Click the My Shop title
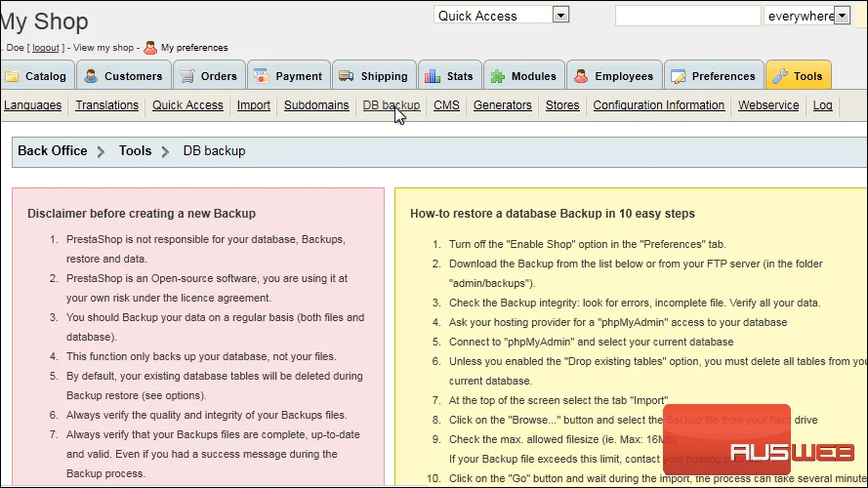Image resolution: width=868 pixels, height=488 pixels. tap(44, 21)
